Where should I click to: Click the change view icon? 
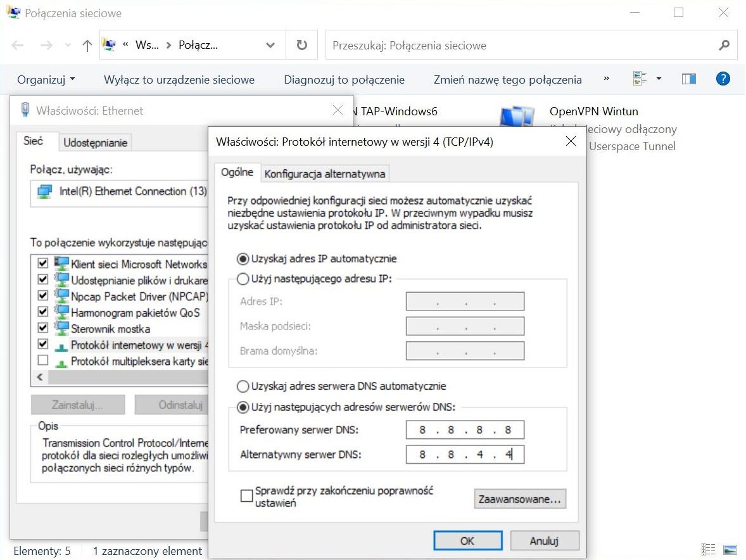coord(640,79)
